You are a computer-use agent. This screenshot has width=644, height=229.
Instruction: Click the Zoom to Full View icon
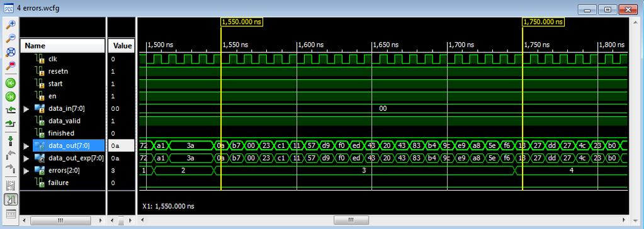10,52
